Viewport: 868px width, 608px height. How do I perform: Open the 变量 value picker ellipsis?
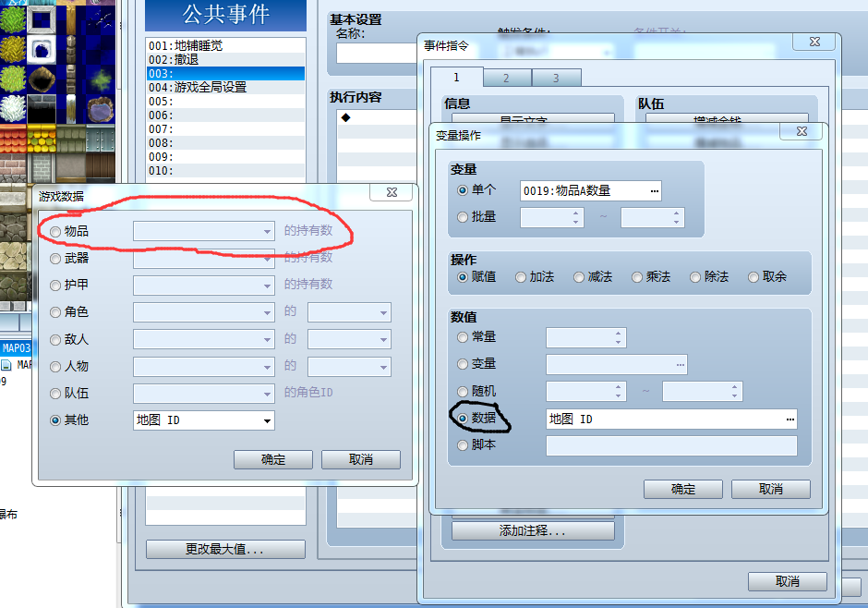click(680, 365)
